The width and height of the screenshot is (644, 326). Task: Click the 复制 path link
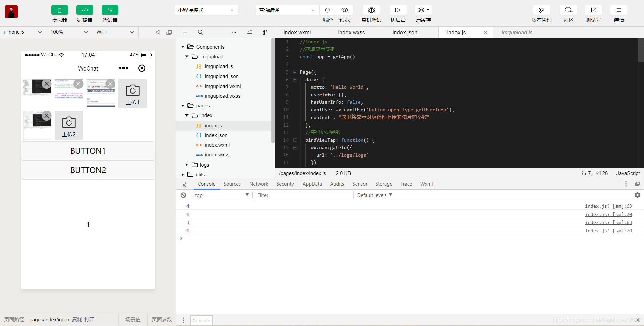pos(77,319)
